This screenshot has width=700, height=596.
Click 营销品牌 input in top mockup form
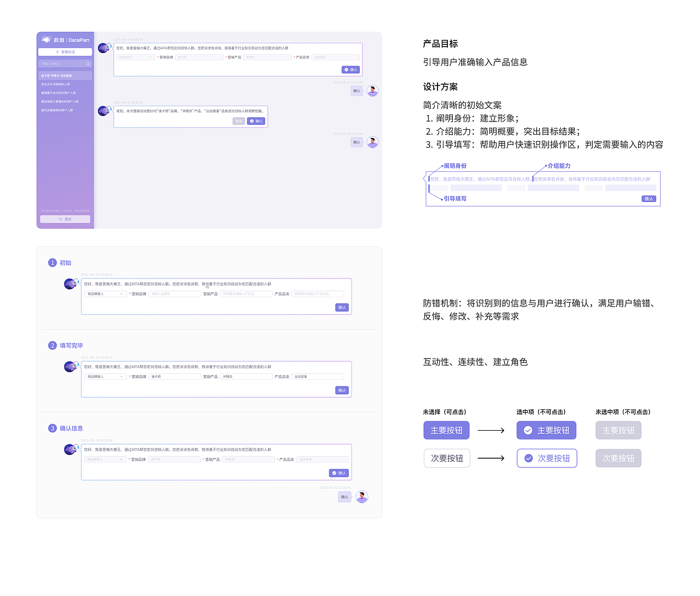[x=200, y=57]
